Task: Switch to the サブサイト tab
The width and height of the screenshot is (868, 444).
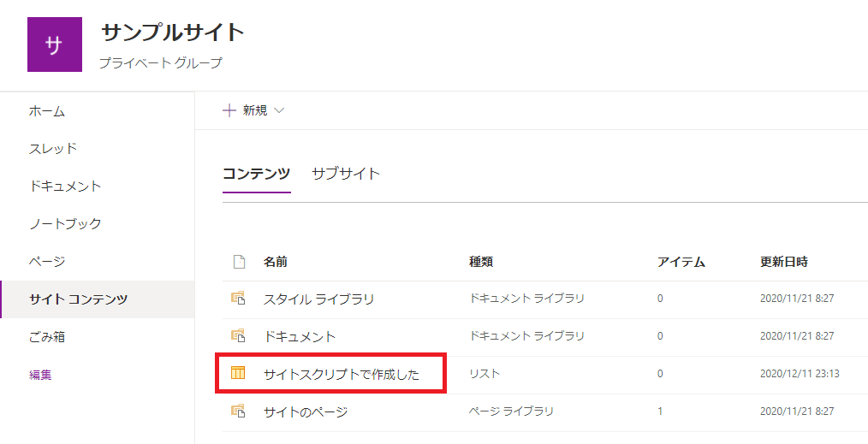Action: pos(346,174)
